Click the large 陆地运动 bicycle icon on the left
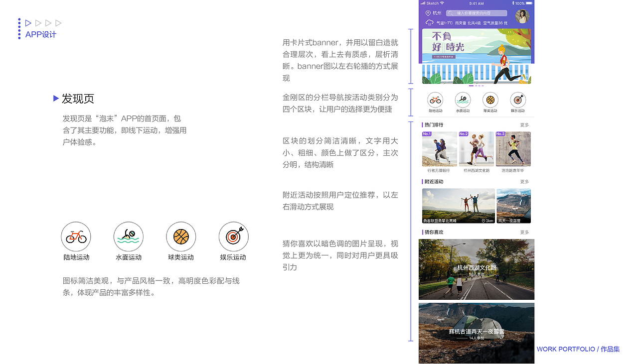 76,237
